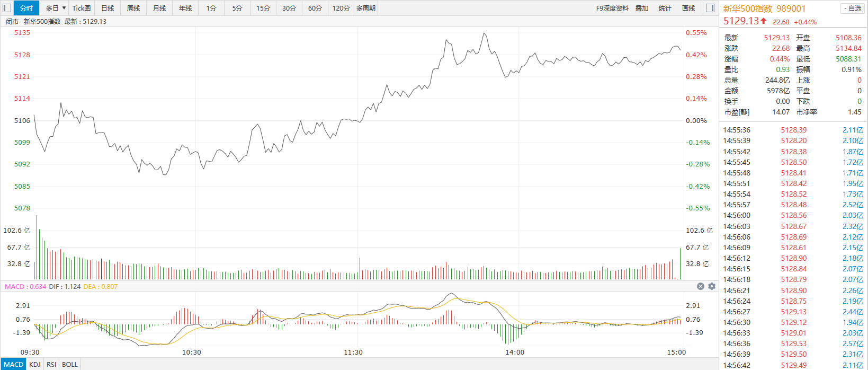Activate the 画线 draw line tool
The image size is (868, 370).
[688, 8]
